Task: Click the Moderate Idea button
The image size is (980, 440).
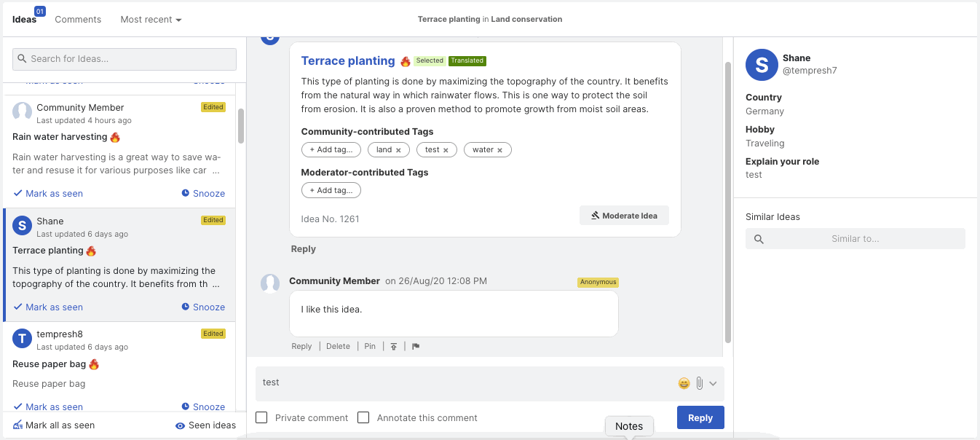Action: (624, 216)
